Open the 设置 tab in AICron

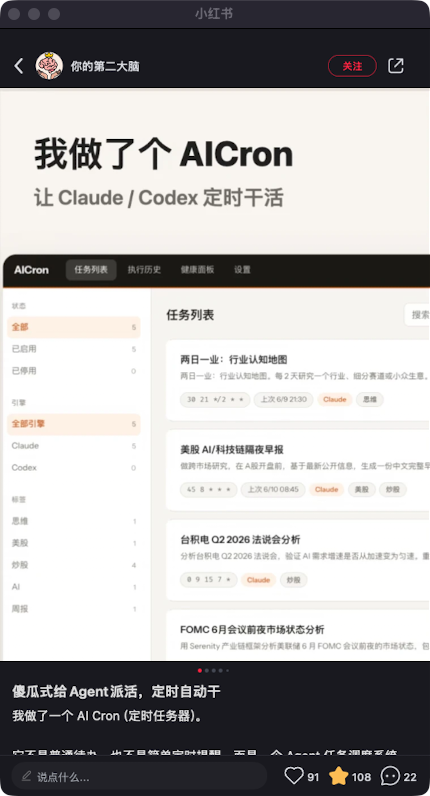pyautogui.click(x=242, y=270)
